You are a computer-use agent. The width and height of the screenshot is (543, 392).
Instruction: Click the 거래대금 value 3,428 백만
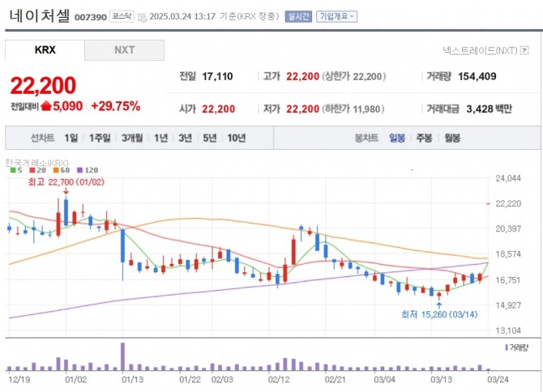click(489, 109)
